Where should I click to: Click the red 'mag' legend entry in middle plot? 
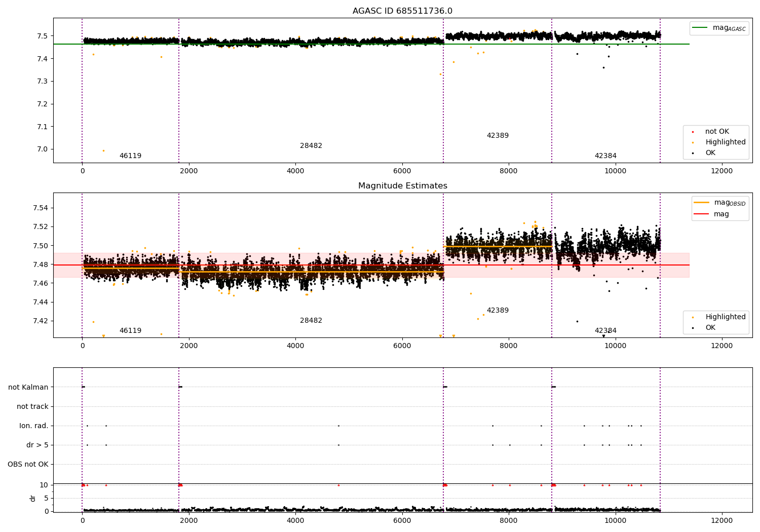pyautogui.click(x=711, y=214)
